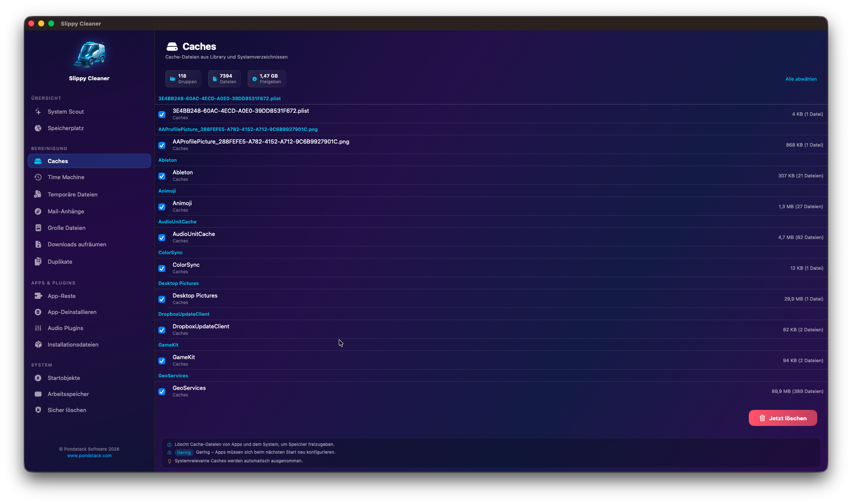Click the folder icon in Gruppen stat
Image resolution: width=852 pixels, height=504 pixels.
pyautogui.click(x=172, y=79)
